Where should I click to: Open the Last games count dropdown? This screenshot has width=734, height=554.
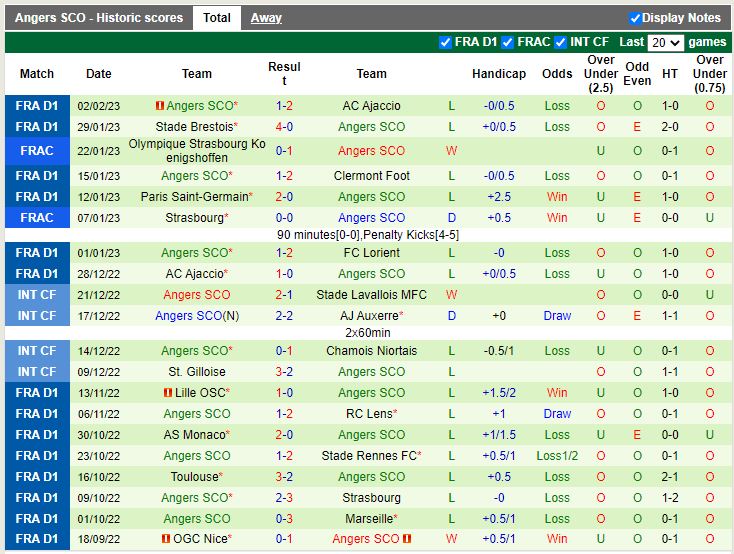click(665, 43)
